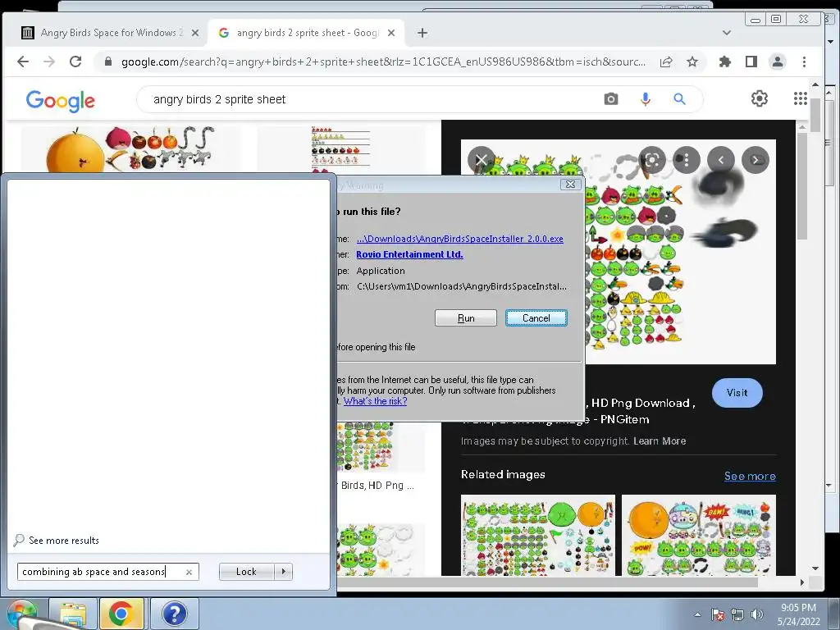
Task: Open Chrome side panel icon
Action: [x=751, y=62]
